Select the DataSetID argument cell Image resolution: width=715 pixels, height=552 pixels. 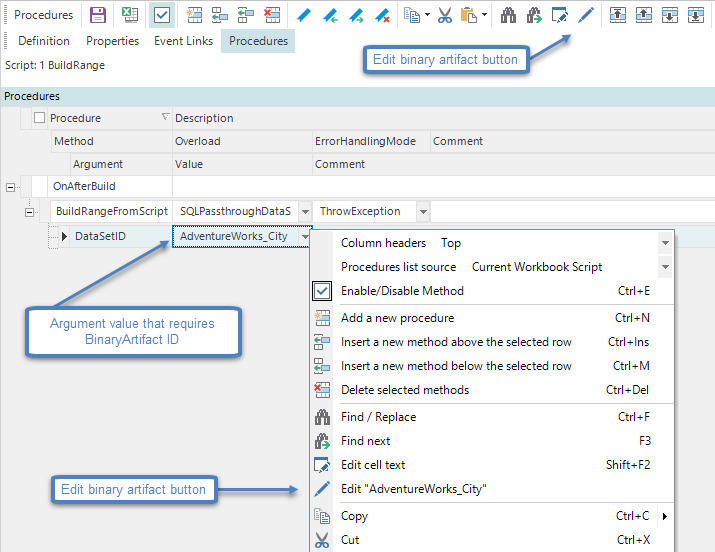(120, 236)
